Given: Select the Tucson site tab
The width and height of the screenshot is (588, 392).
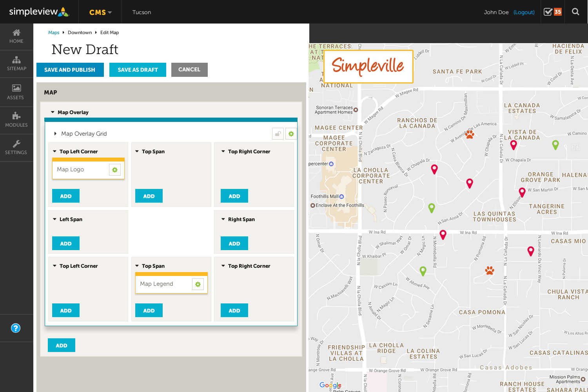Looking at the screenshot, I should 142,12.
